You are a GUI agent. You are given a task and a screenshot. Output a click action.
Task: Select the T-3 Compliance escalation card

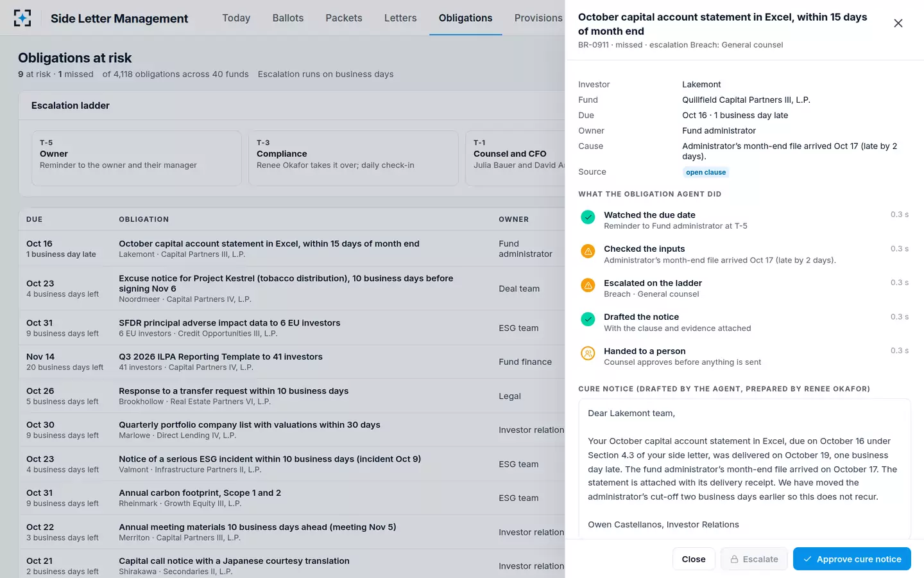point(354,158)
